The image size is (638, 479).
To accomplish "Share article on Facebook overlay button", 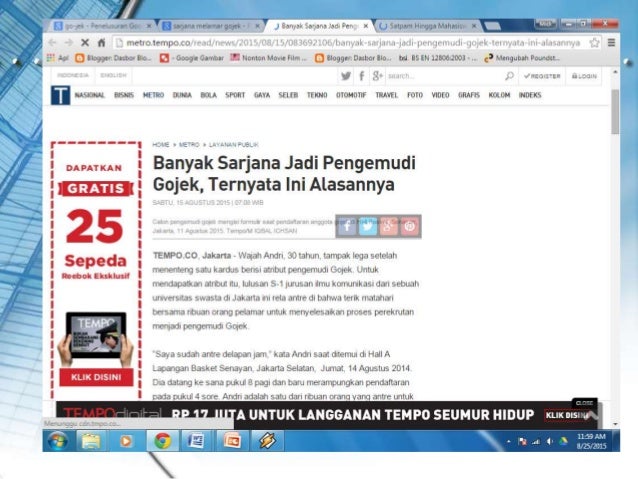I will point(347,226).
